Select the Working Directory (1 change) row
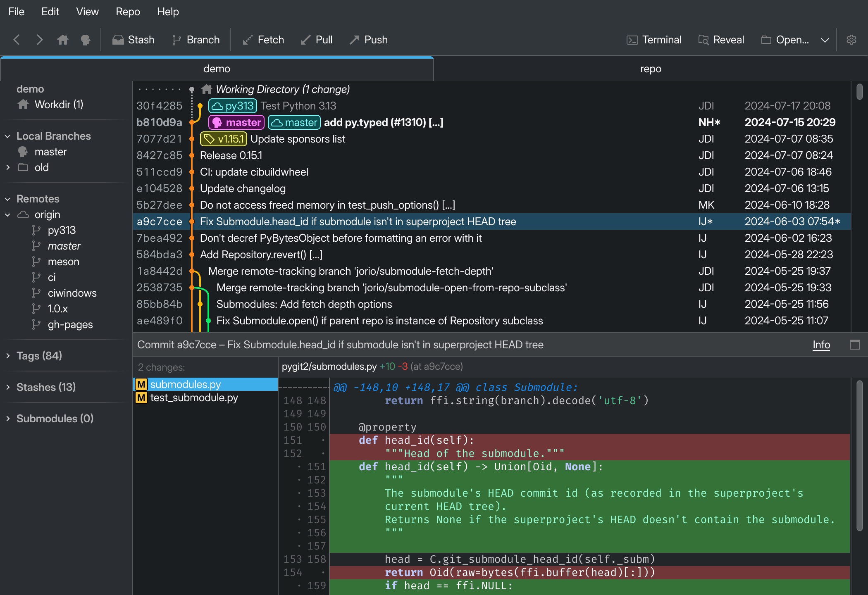Image resolution: width=868 pixels, height=595 pixels. click(x=492, y=89)
